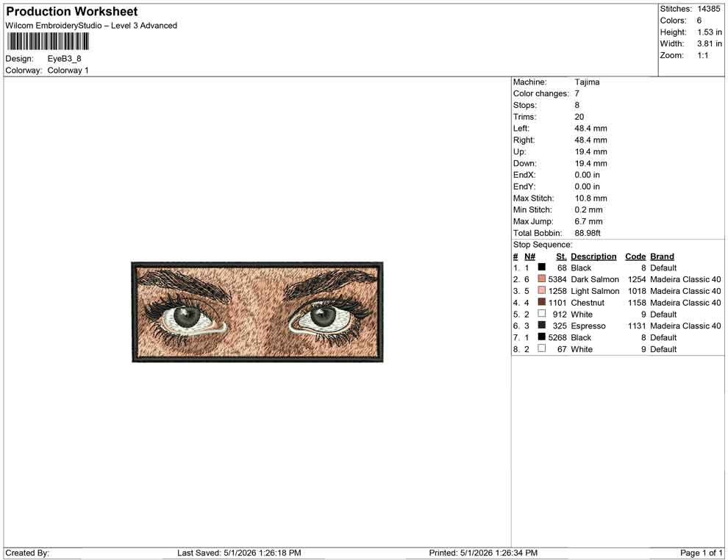The width and height of the screenshot is (728, 560).
Task: Click the 'Printed: 5/1/2026 1:26:34 PM' text
Action: point(483,553)
